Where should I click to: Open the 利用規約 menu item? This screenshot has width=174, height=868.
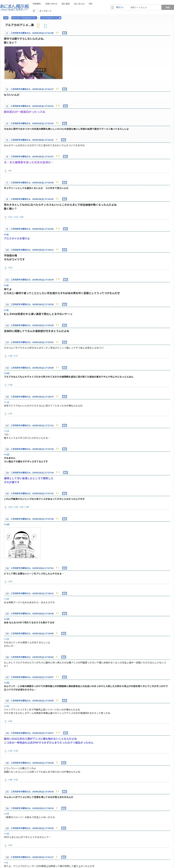tap(37, 4)
